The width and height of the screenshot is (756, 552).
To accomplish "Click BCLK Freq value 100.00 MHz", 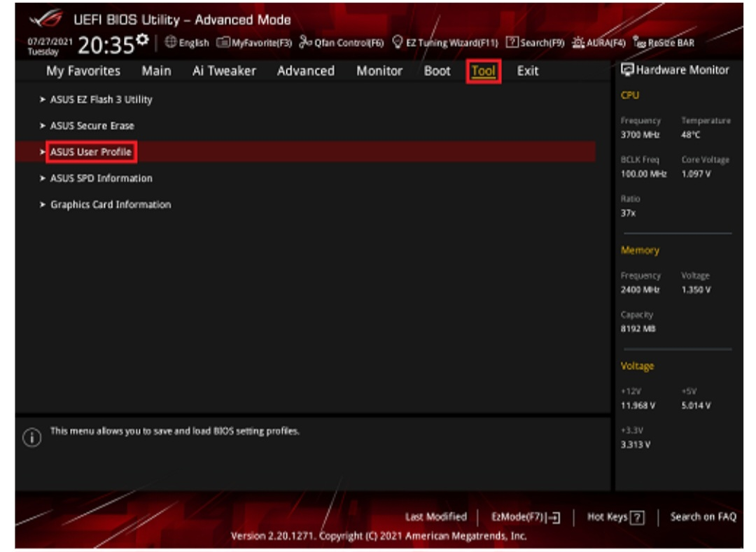I will (644, 174).
